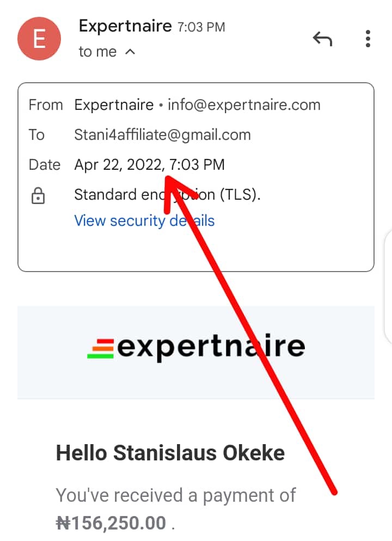Viewport: 392px width, 541px height.
Task: Tap the Hello Stanislaus Okeke heading
Action: tap(170, 452)
